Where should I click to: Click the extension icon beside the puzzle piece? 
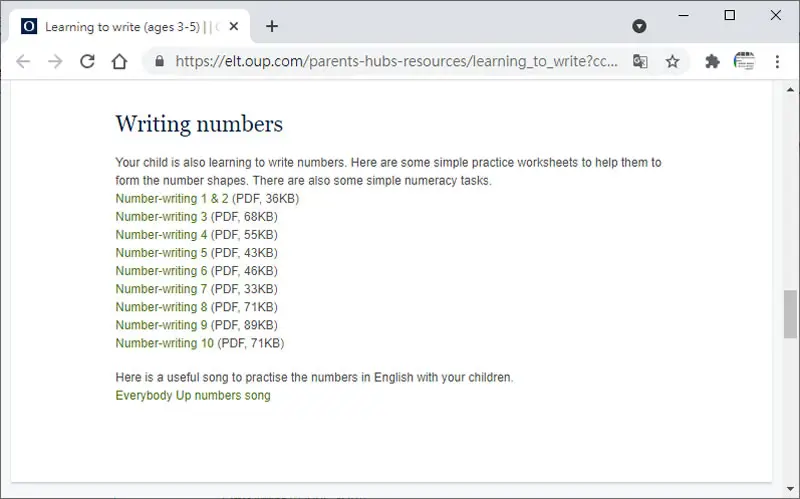tap(744, 62)
